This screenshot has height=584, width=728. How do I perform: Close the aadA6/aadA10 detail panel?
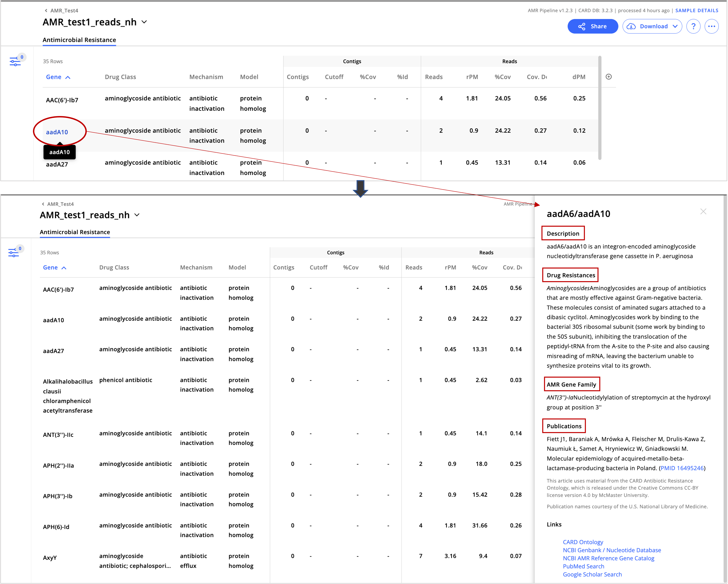pos(704,211)
